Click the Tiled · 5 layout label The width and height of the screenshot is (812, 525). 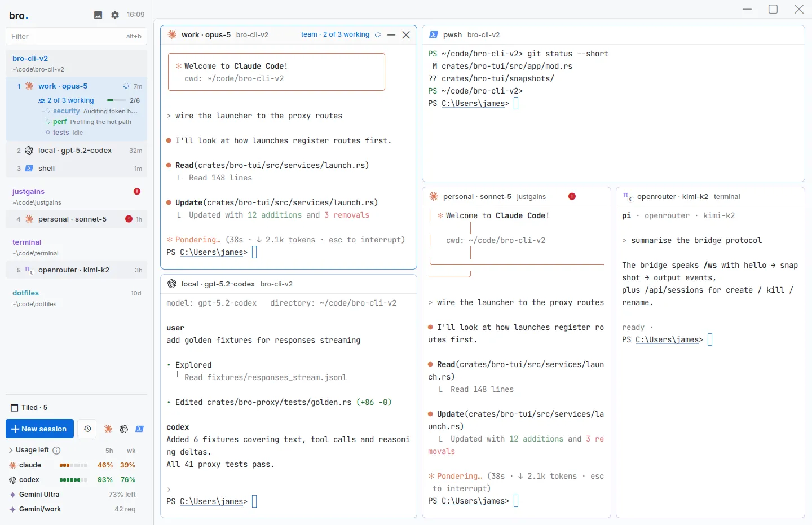pos(34,408)
